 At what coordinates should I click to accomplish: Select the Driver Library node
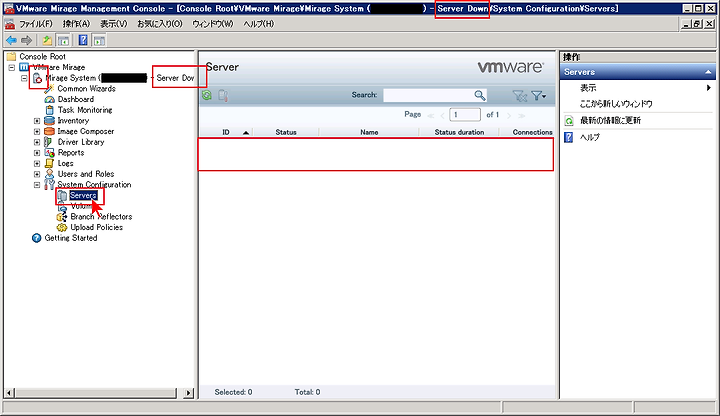[81, 142]
